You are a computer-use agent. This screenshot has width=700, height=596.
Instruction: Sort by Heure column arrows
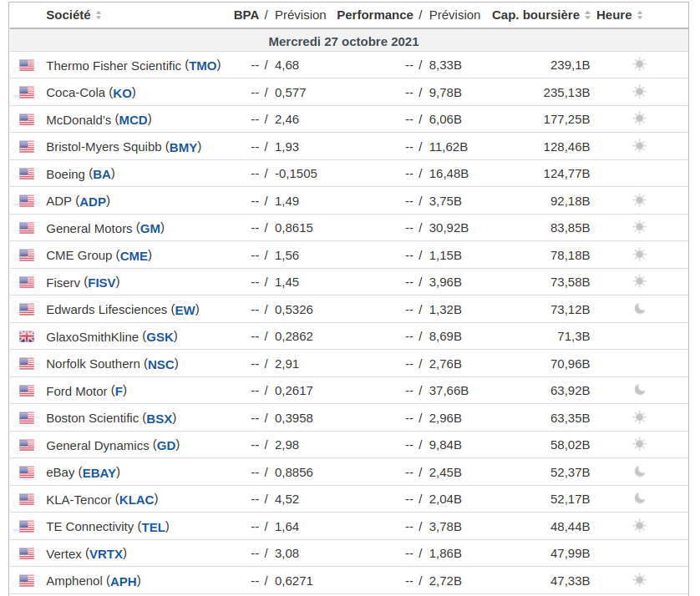[x=640, y=15]
